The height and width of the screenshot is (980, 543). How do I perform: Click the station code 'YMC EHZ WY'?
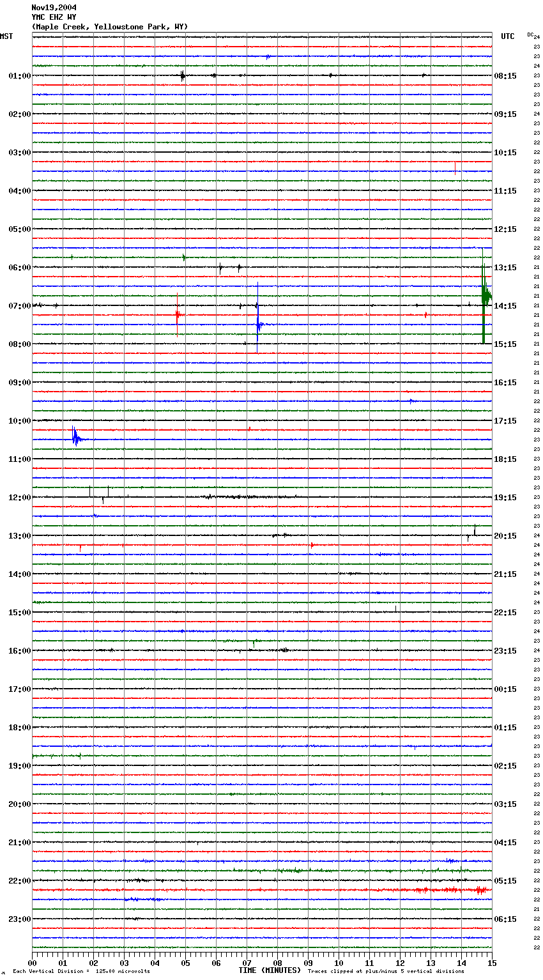tap(54, 17)
